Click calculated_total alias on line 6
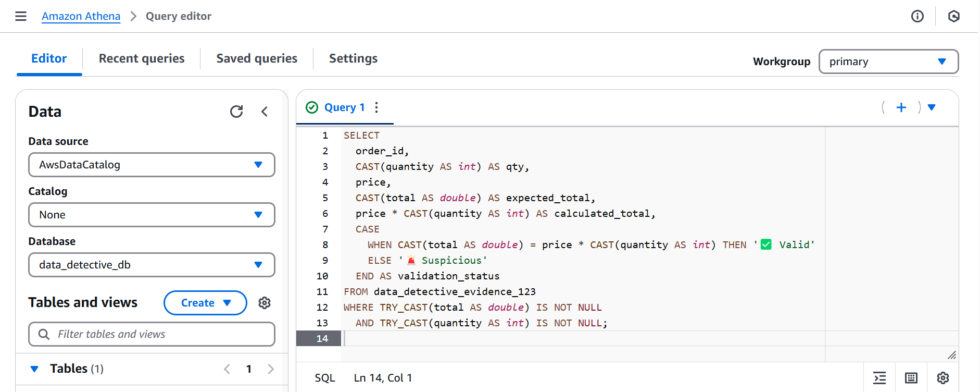 pos(602,214)
